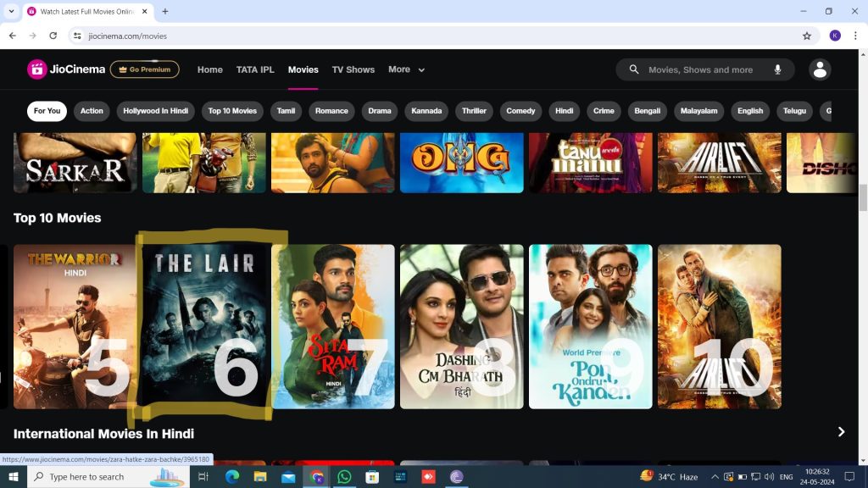This screenshot has height=488, width=868.
Task: Open Airlift poster ranked number 10
Action: (720, 326)
